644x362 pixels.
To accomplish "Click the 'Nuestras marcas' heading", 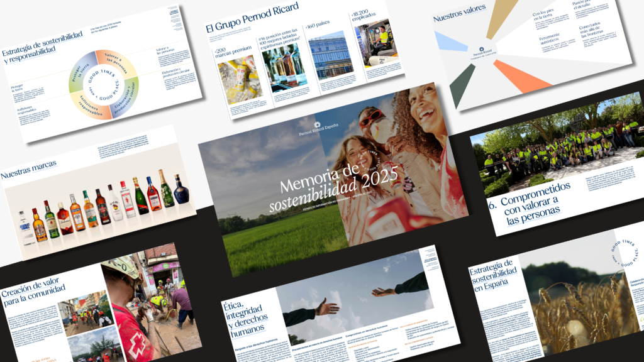I will [x=29, y=169].
